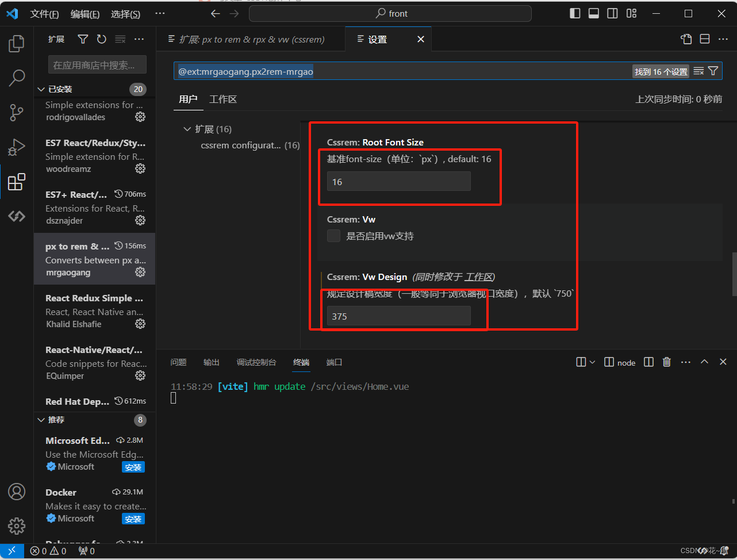Switch to 问题 panel tab
Viewport: 737px width, 560px height.
point(179,362)
